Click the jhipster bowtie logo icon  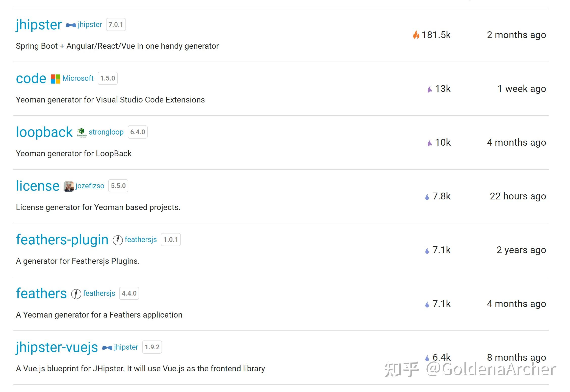point(71,24)
